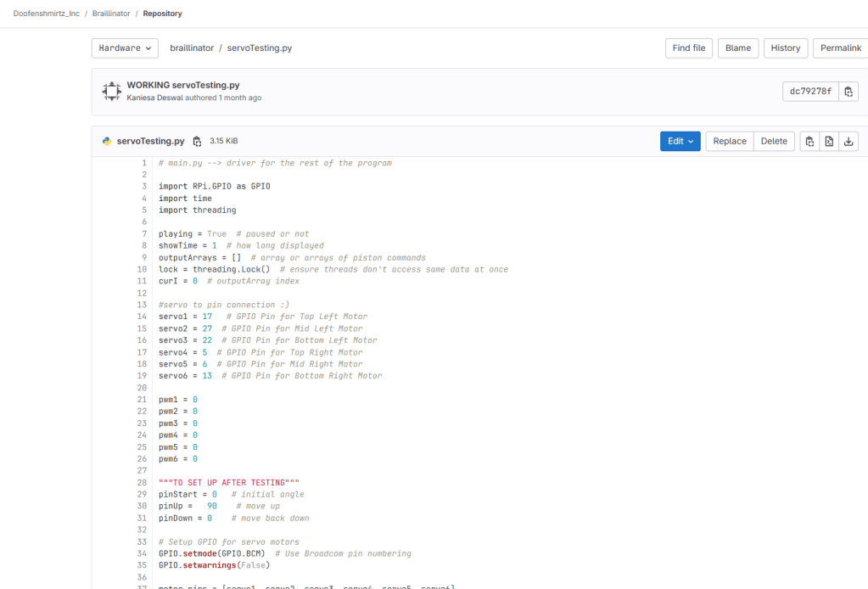
Task: Copy the commit SHA using the clipboard icon
Action: [x=848, y=92]
